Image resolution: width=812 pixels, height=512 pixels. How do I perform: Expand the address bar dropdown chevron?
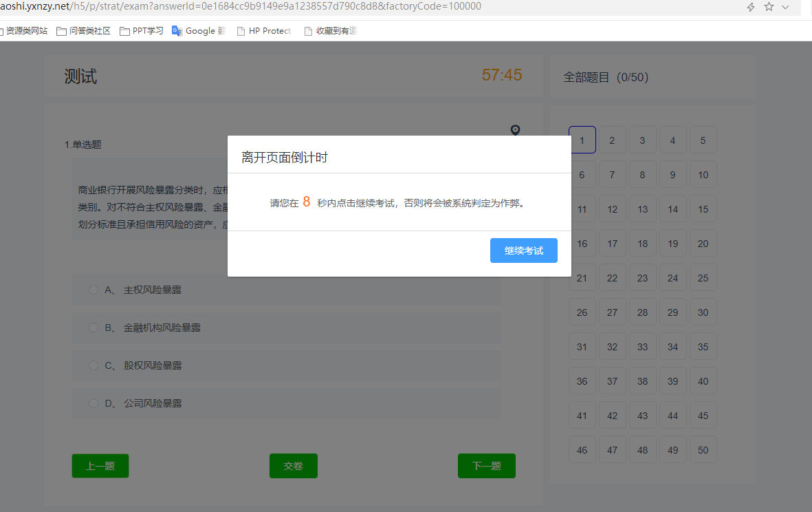[785, 7]
